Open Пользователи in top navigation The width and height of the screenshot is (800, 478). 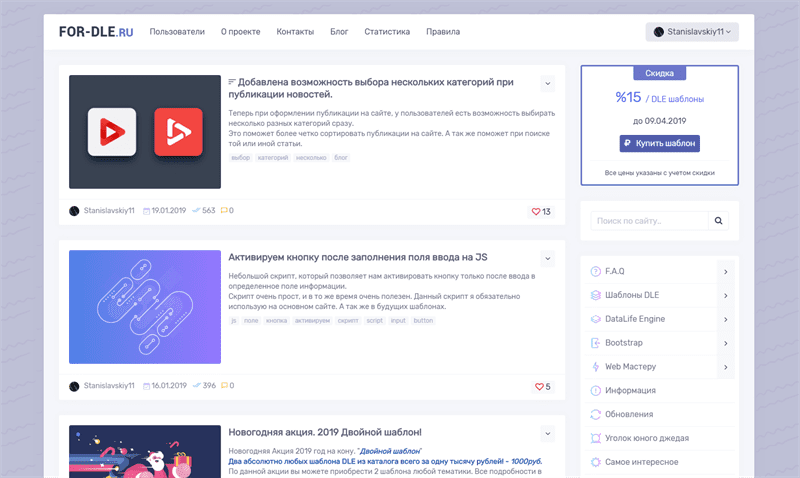(x=177, y=32)
